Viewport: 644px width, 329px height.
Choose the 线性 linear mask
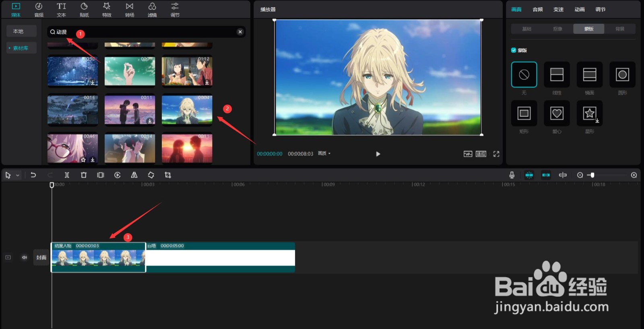(x=557, y=74)
